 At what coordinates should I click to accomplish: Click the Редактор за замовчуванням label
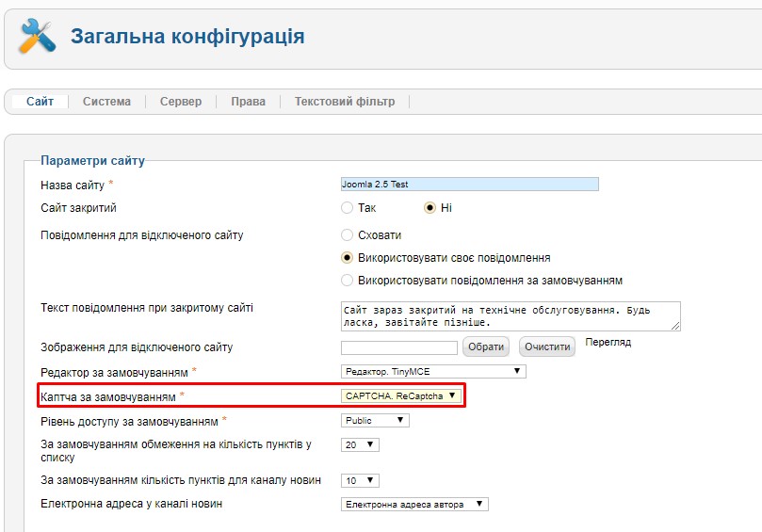[x=114, y=373]
